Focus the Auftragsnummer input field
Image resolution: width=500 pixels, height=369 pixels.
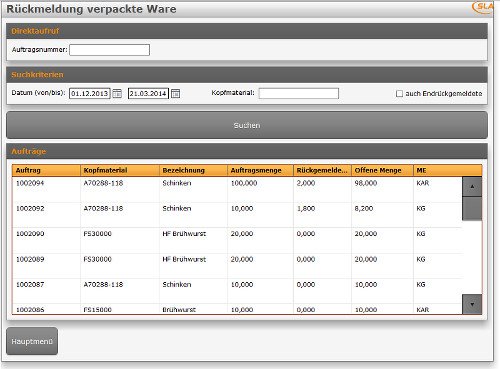click(109, 50)
